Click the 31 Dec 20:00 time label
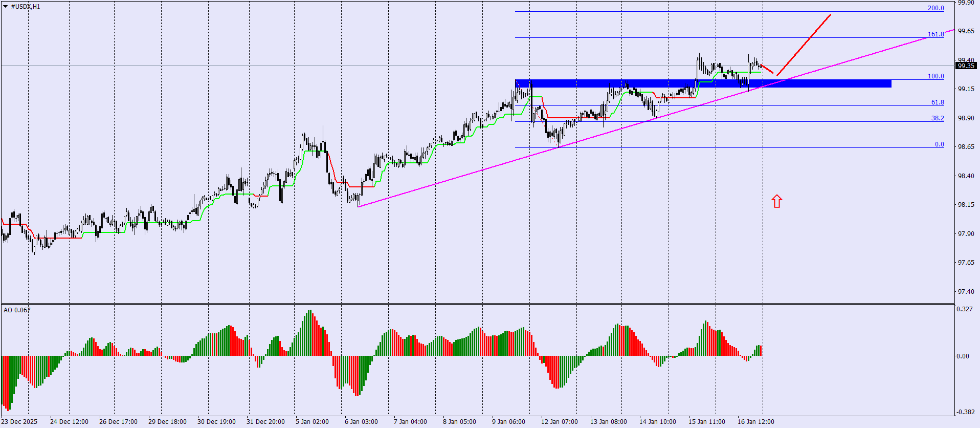 coord(265,422)
